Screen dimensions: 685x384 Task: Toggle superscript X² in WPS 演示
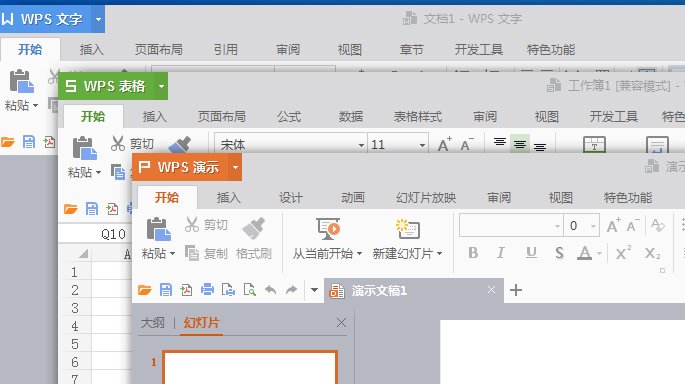click(x=623, y=253)
